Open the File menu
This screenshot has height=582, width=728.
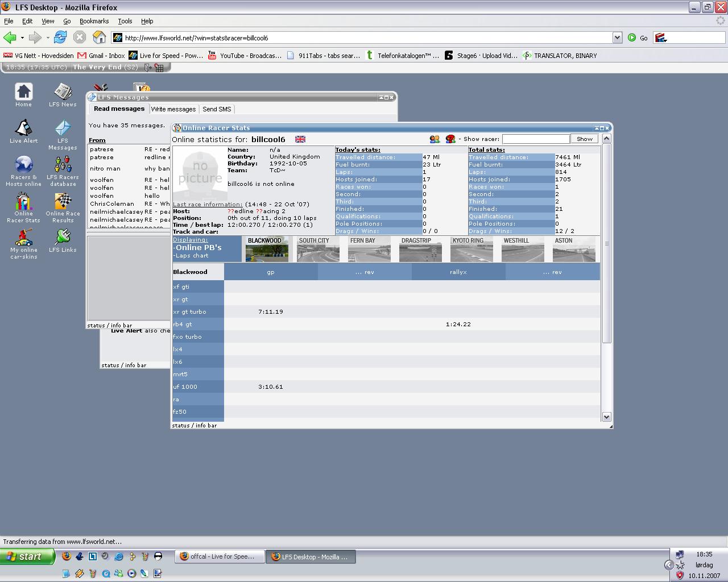[x=9, y=21]
